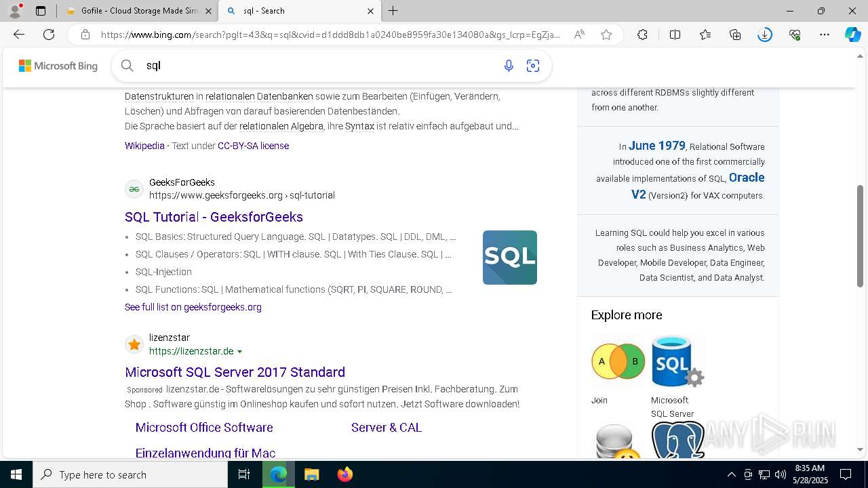The image size is (868, 488).
Task: View site information lock icon
Action: pos(85,35)
